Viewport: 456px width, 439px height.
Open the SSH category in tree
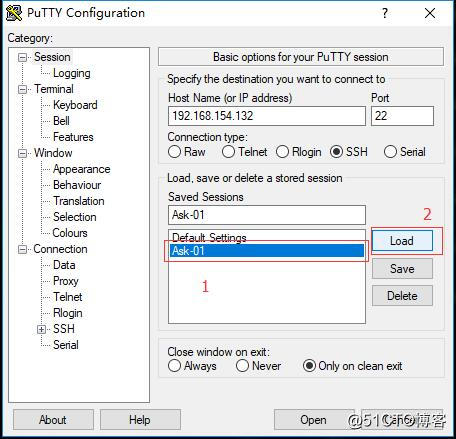click(64, 329)
